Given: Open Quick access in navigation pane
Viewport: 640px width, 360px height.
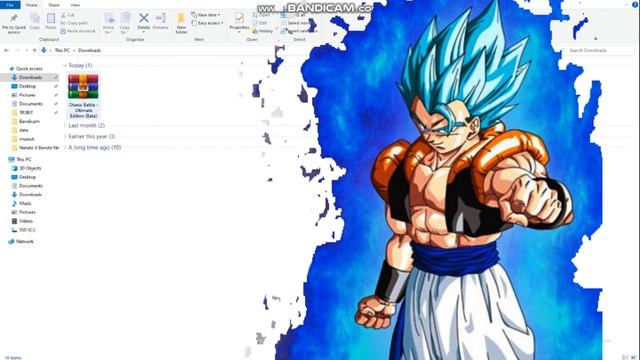Looking at the screenshot, I should pos(25,69).
